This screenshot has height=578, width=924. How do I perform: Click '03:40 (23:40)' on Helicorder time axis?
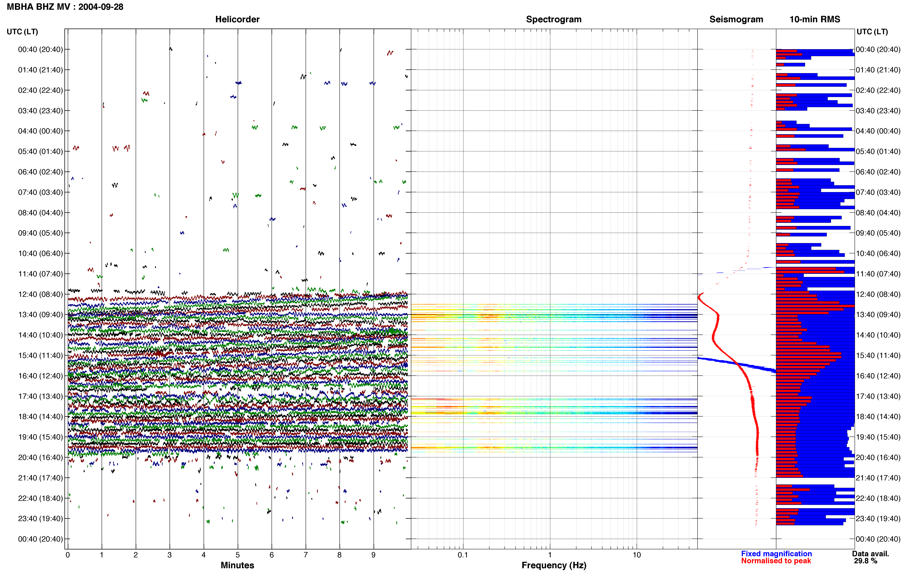click(41, 111)
